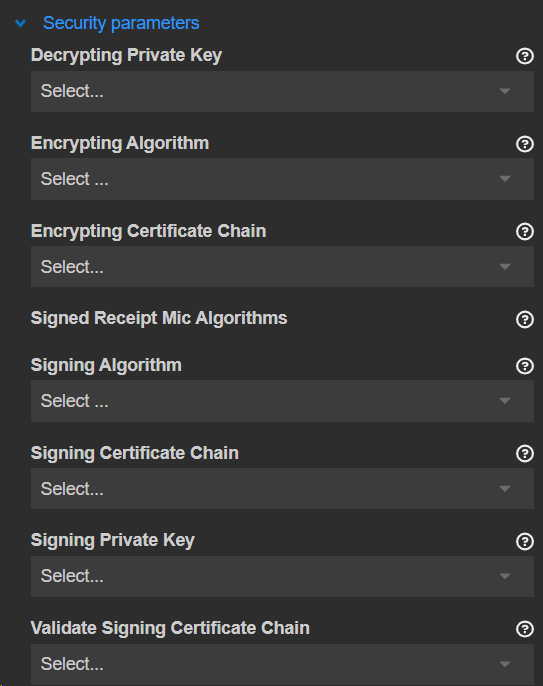The height and width of the screenshot is (686, 543).
Task: Open the Decrypting Private Key dropdown
Action: point(282,91)
